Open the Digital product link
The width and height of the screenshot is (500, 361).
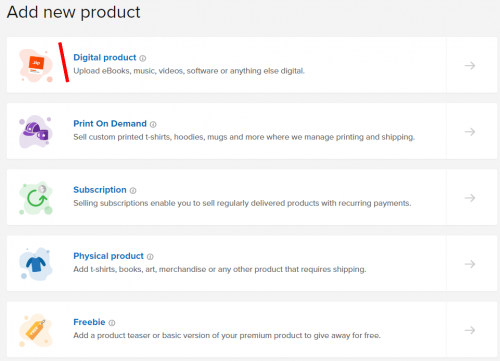pos(105,57)
